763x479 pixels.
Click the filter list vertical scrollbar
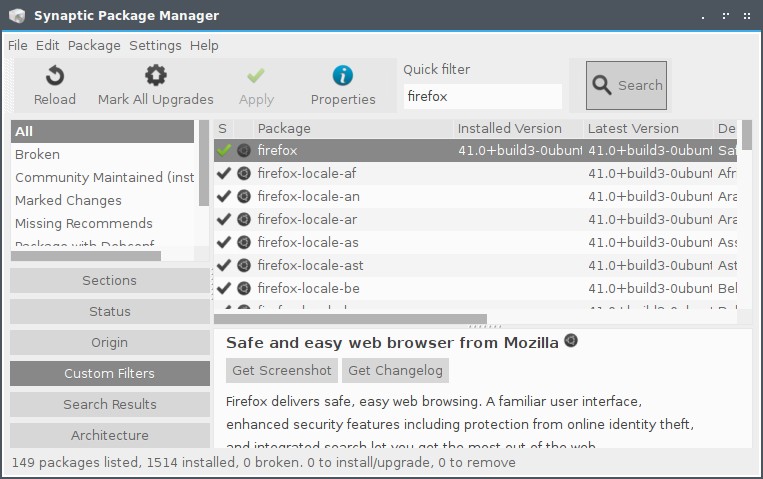pyautogui.click(x=204, y=163)
